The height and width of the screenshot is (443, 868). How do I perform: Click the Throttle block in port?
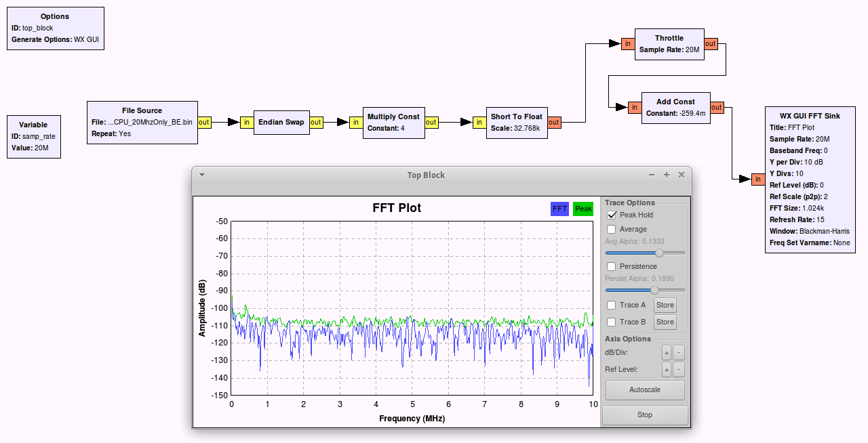pyautogui.click(x=628, y=44)
